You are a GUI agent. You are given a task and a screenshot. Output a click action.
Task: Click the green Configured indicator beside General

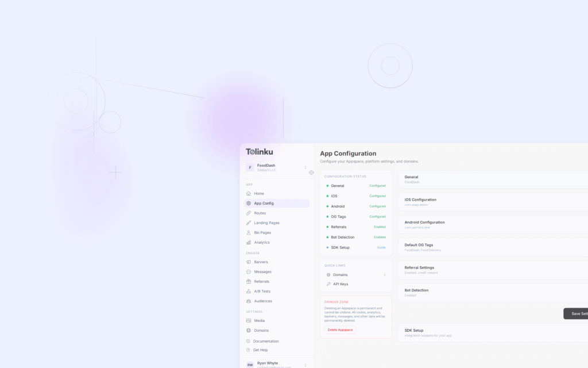(x=378, y=186)
